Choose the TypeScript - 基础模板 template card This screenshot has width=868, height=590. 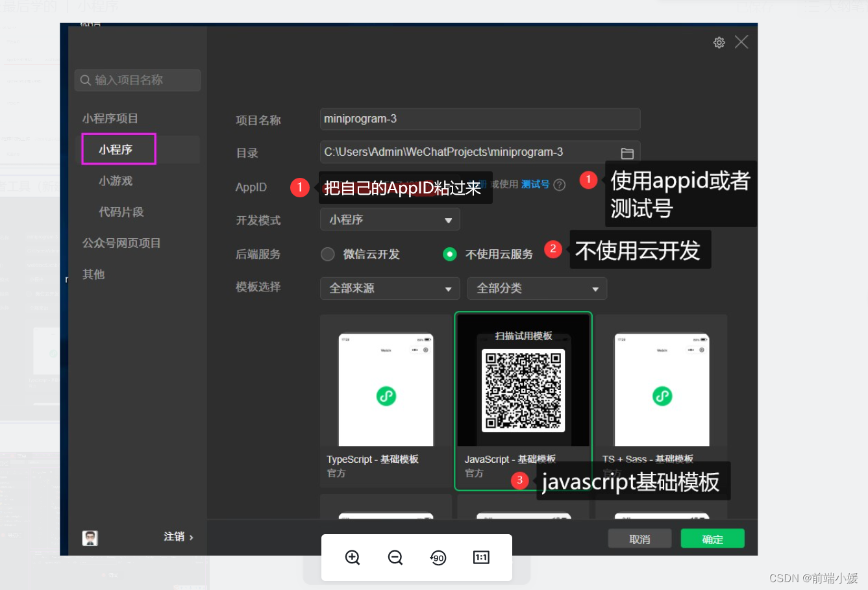point(386,401)
